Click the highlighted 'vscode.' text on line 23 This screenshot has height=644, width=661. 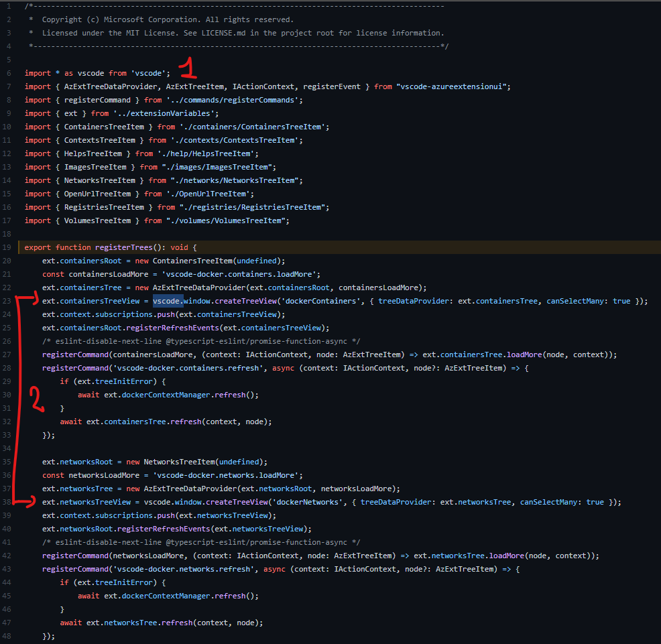click(x=168, y=301)
